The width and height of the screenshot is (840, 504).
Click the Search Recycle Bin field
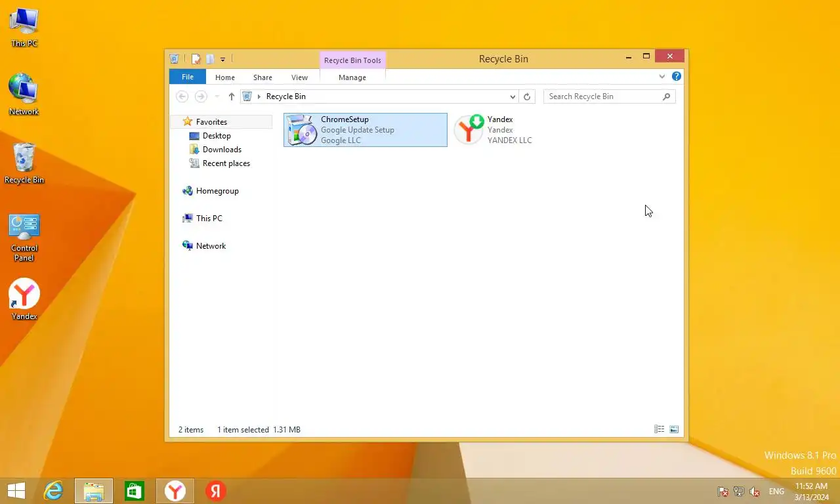(x=609, y=96)
